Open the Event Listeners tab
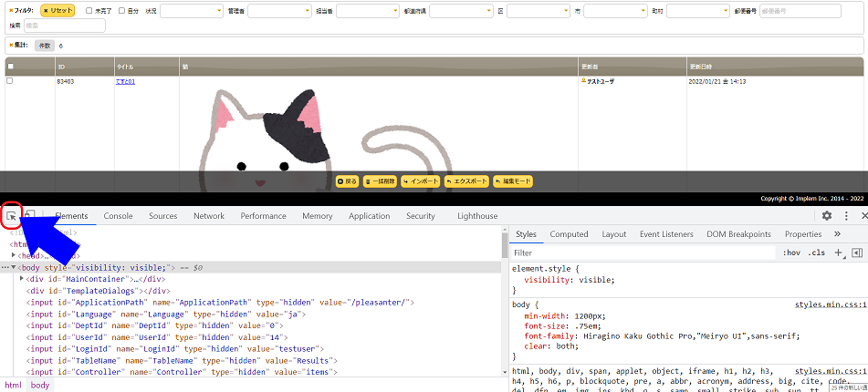Image resolution: width=868 pixels, height=392 pixels. (666, 234)
